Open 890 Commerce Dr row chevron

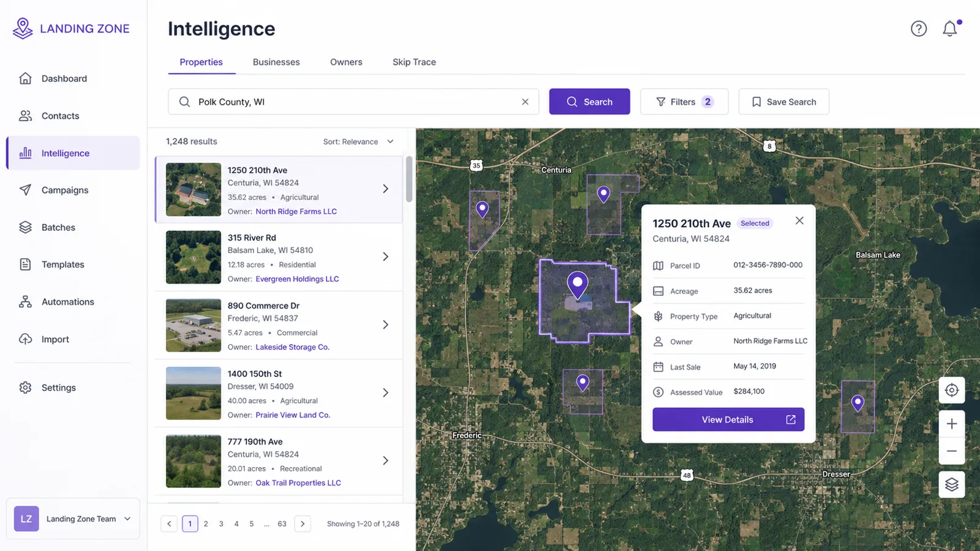click(x=385, y=324)
